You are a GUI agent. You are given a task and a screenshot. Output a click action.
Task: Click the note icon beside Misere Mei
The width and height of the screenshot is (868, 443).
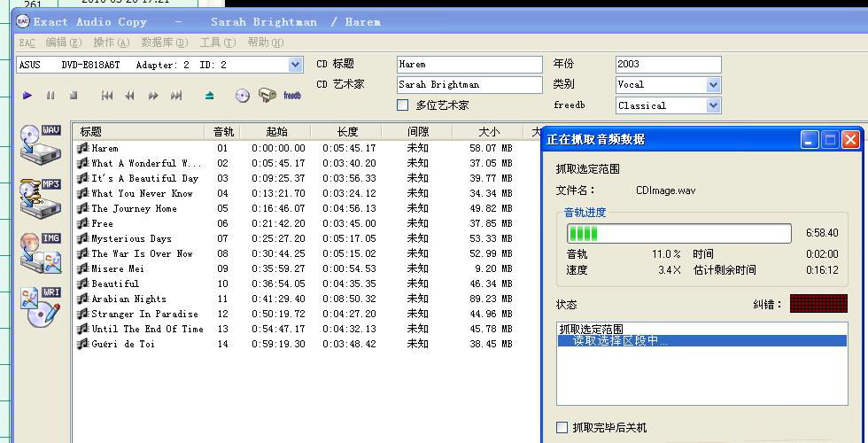tap(83, 268)
